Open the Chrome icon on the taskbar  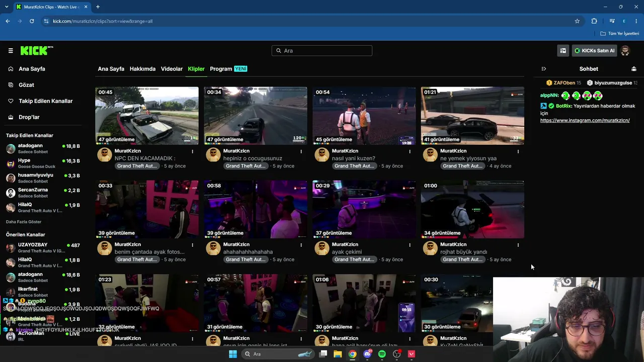point(353,354)
